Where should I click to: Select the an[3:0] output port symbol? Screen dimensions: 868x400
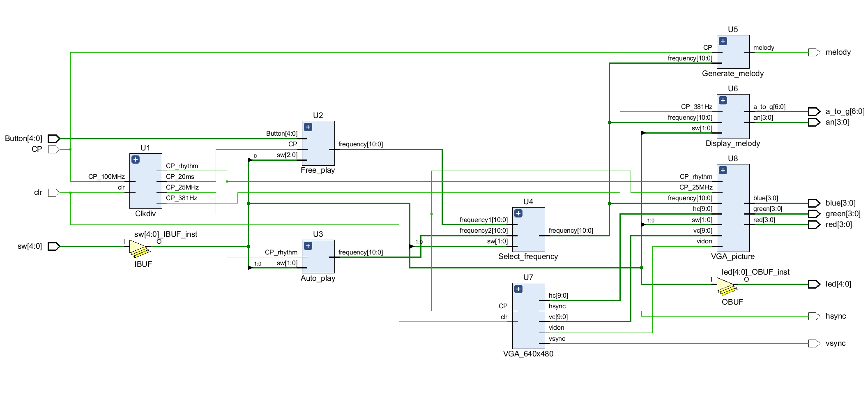point(814,122)
